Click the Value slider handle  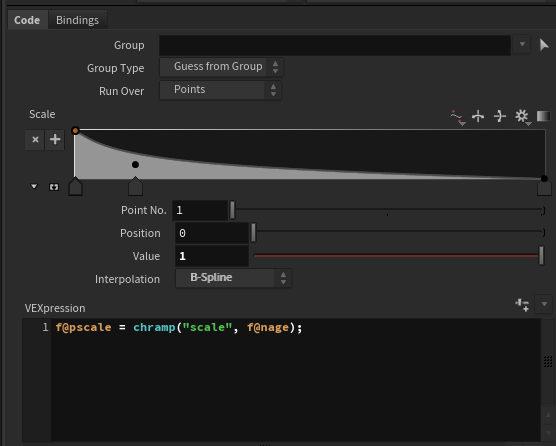pos(541,256)
